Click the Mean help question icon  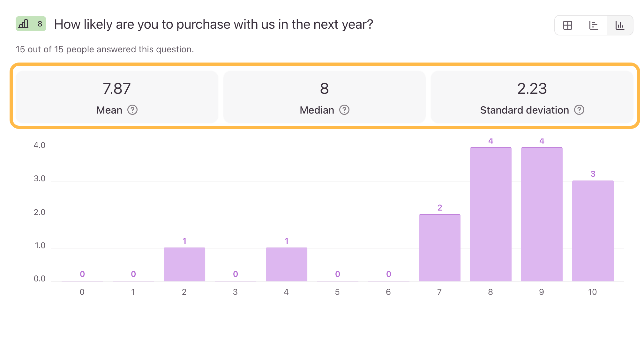(132, 110)
